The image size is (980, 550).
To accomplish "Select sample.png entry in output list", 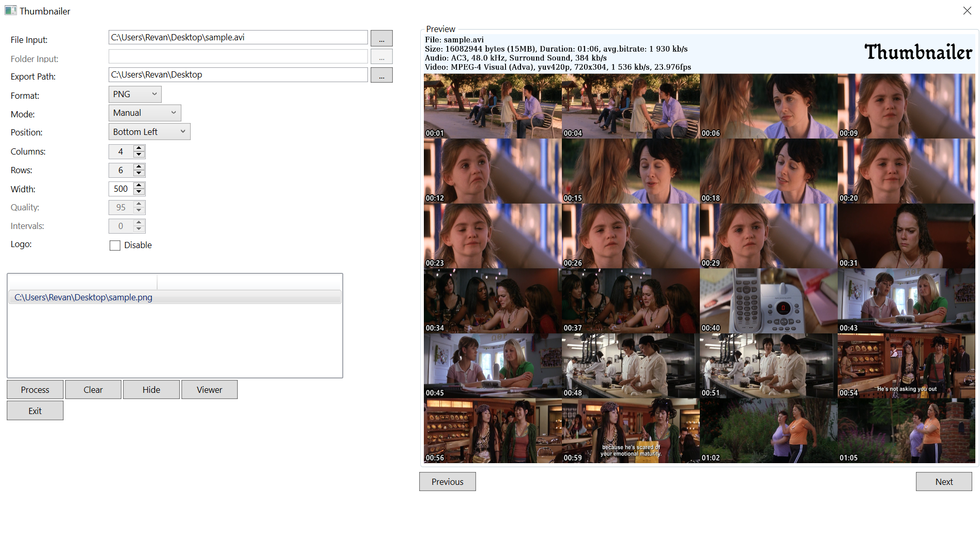I will 175,297.
